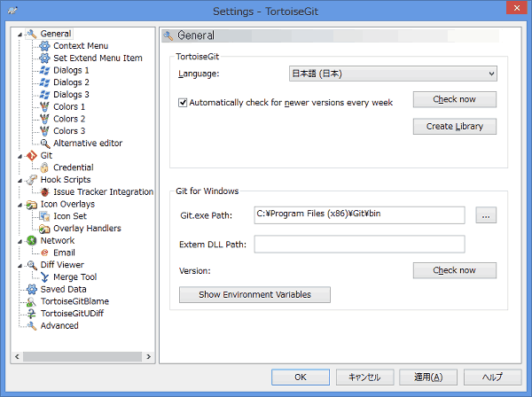
Task: Go to Credential settings
Action: [x=74, y=167]
